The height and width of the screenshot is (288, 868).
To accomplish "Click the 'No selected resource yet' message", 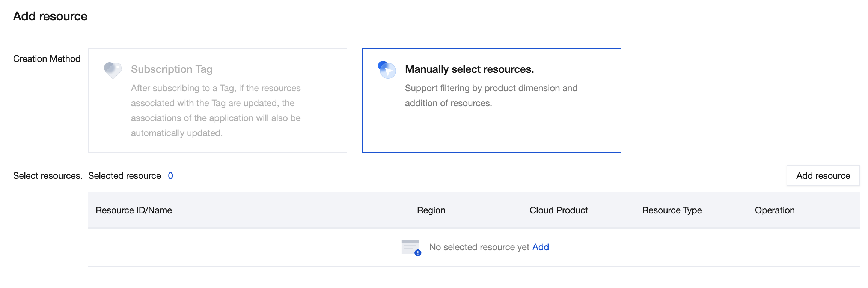I will 479,247.
